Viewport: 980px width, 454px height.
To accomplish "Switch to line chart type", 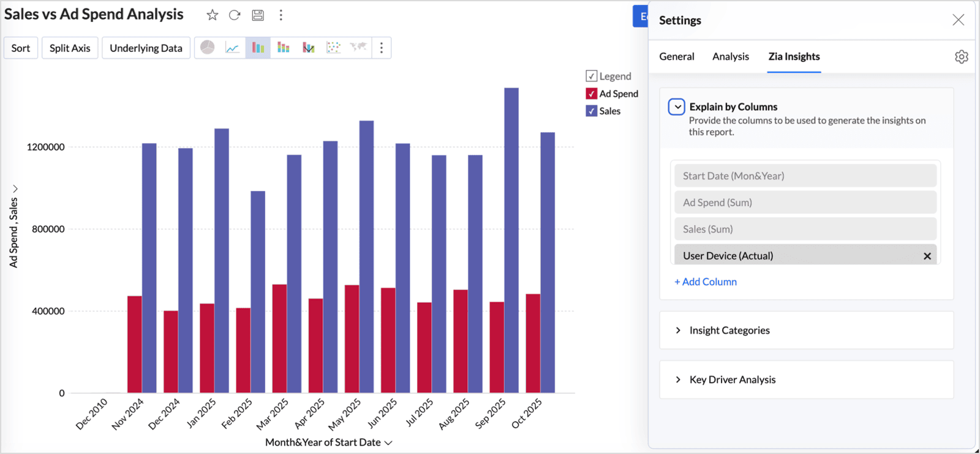I will [232, 48].
